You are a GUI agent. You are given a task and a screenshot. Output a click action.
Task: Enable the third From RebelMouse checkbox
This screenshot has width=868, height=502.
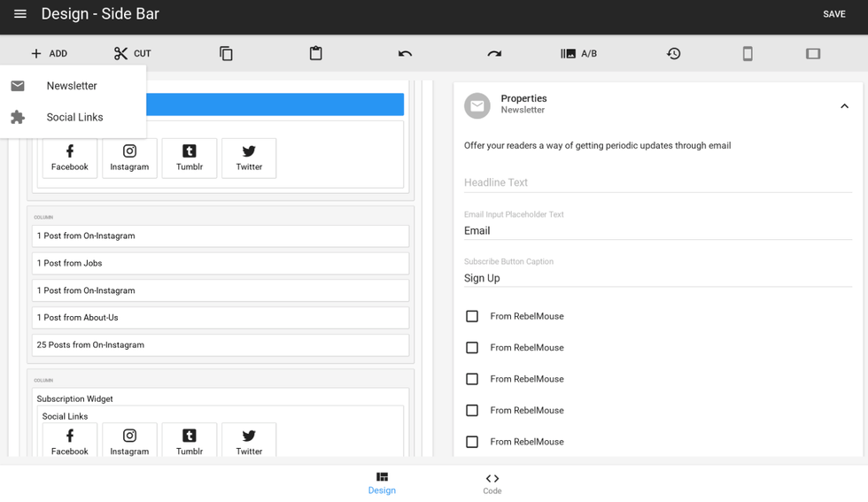pyautogui.click(x=472, y=379)
